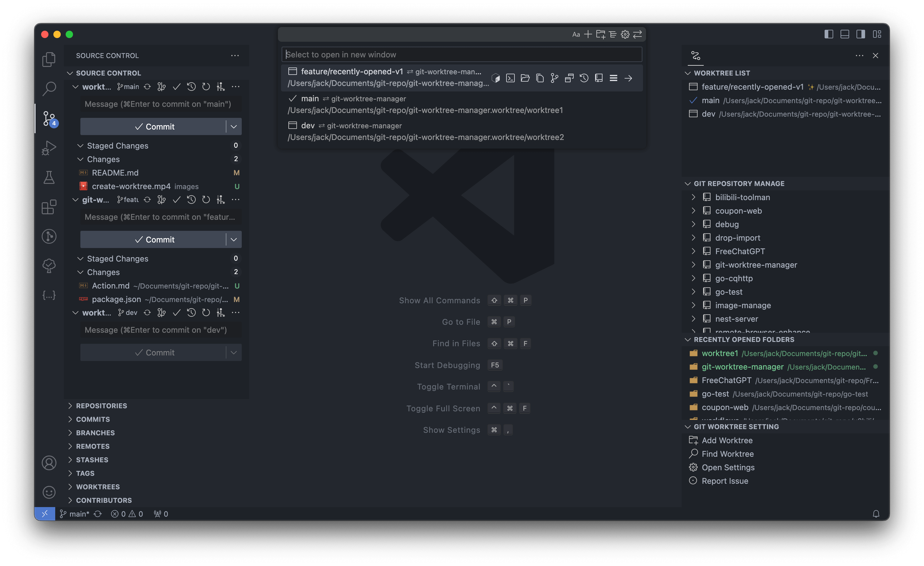The image size is (924, 566).
Task: Open the Extensions view in activity bar
Action: [x=49, y=207]
